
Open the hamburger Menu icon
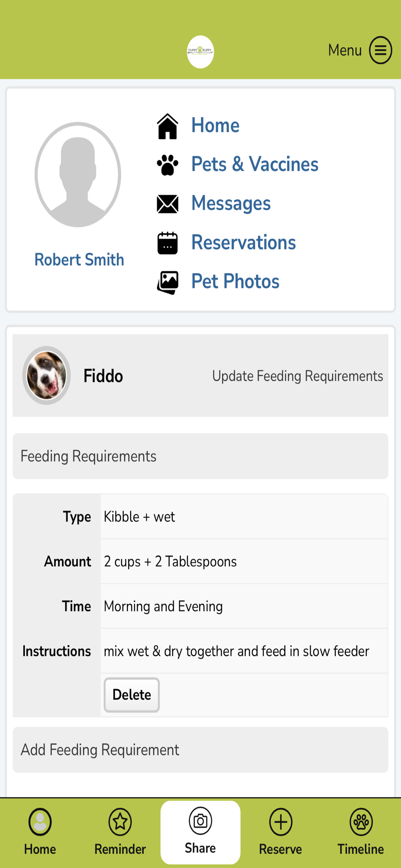(x=380, y=50)
